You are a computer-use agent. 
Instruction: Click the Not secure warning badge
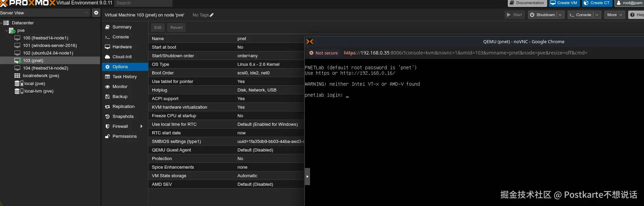323,53
